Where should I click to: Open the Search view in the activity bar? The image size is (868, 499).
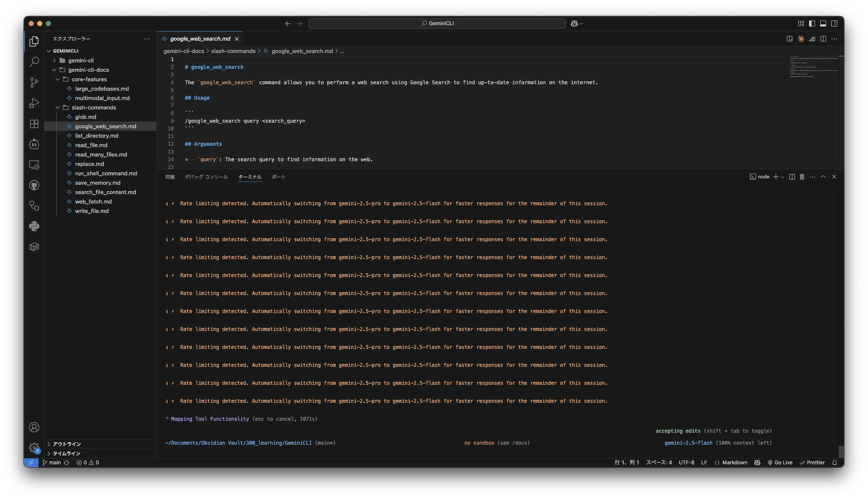pos(34,62)
